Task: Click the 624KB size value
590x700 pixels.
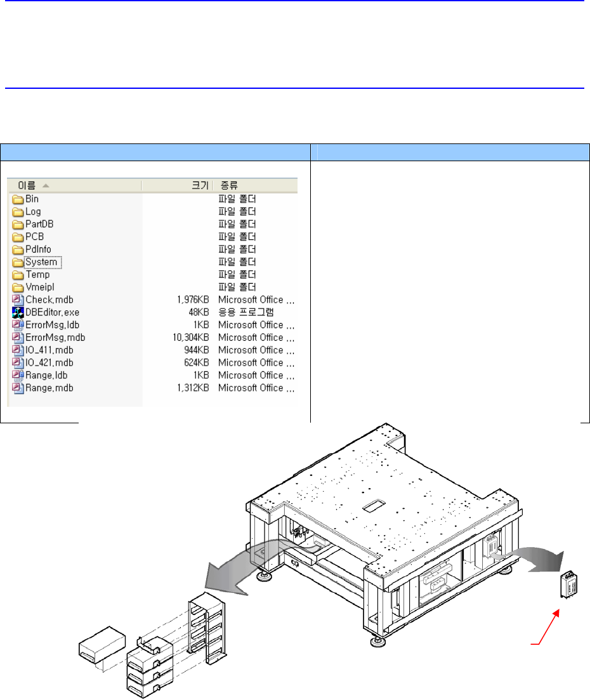Action: tap(197, 362)
